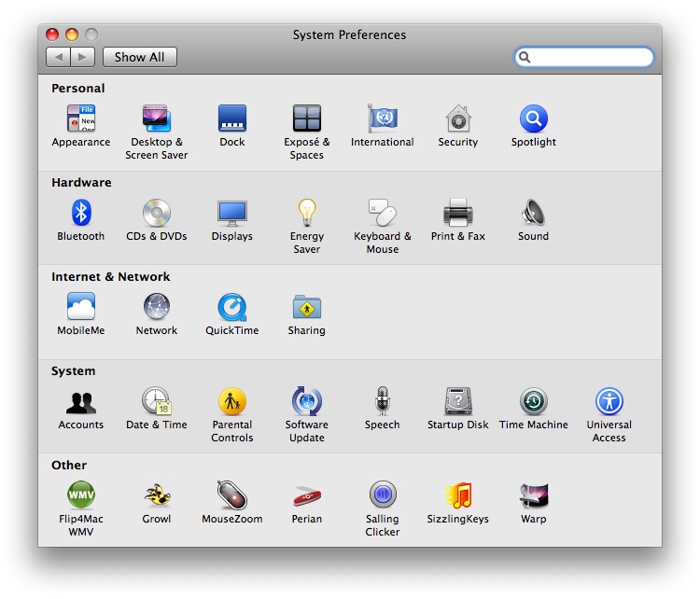Image resolution: width=700 pixels, height=599 pixels.
Task: Focus the search field in the toolbar
Action: [x=584, y=57]
